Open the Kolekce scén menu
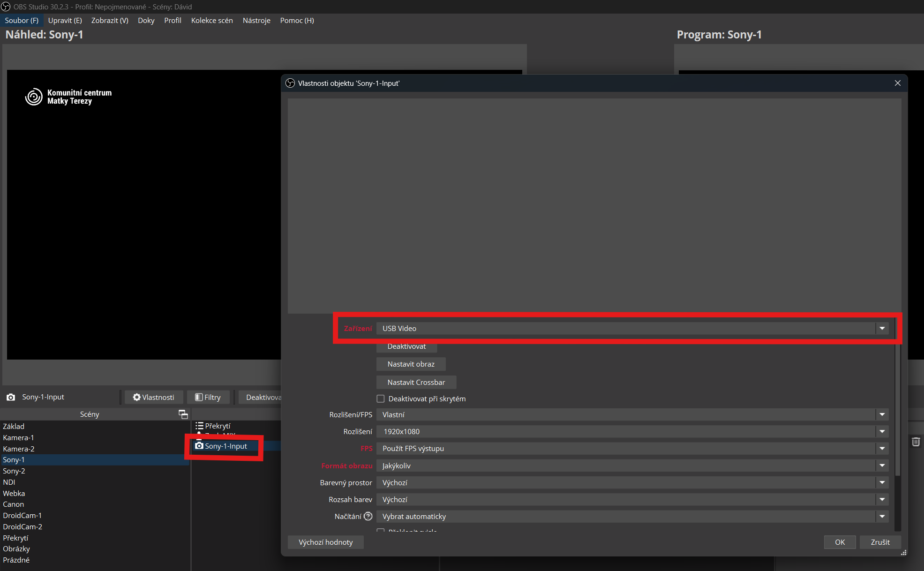The image size is (924, 571). [x=212, y=21]
